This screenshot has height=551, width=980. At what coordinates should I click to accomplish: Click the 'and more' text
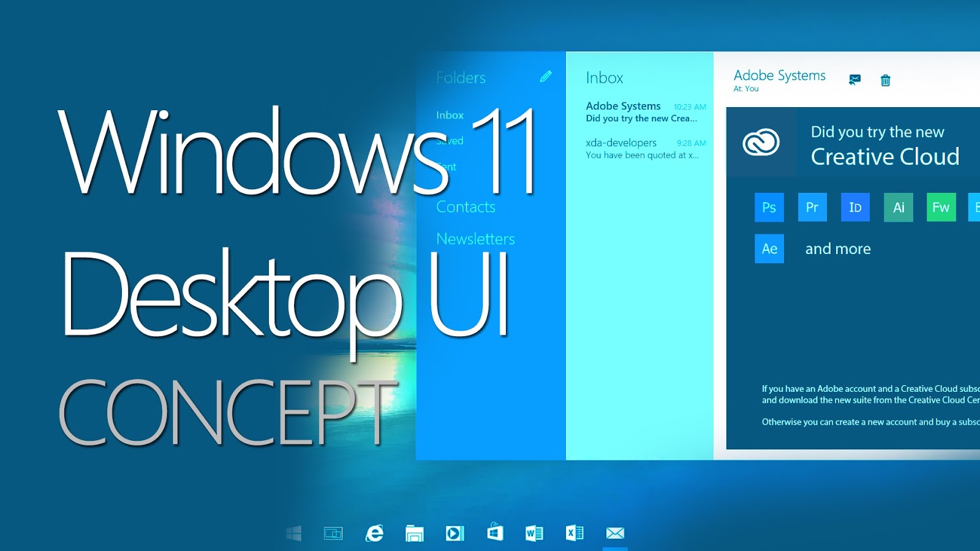pyautogui.click(x=838, y=249)
